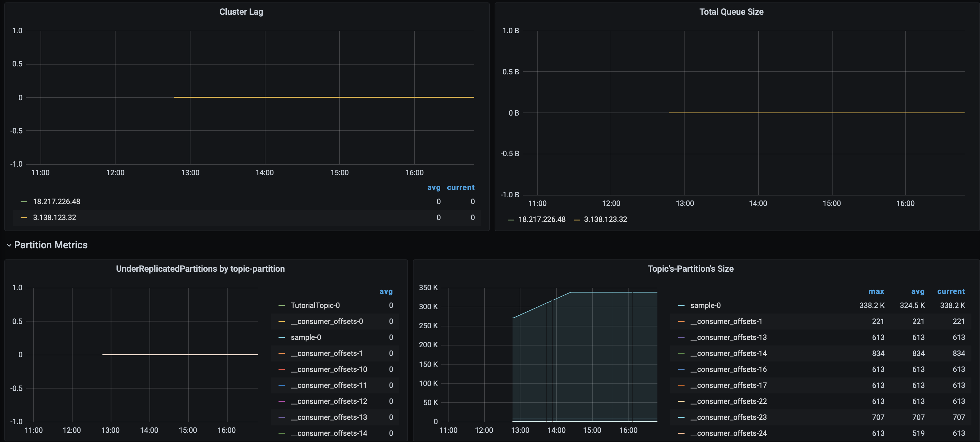Open the Topic's-Partition's Size panel title menu
Viewport: 980px width, 442px height.
tap(690, 269)
